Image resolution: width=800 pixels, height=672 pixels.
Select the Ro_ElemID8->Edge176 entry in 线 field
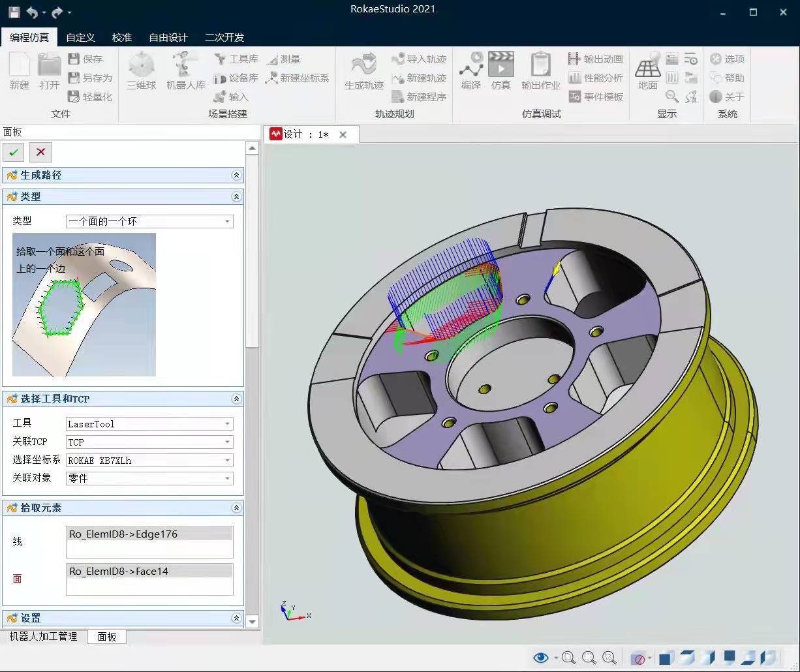(x=149, y=534)
